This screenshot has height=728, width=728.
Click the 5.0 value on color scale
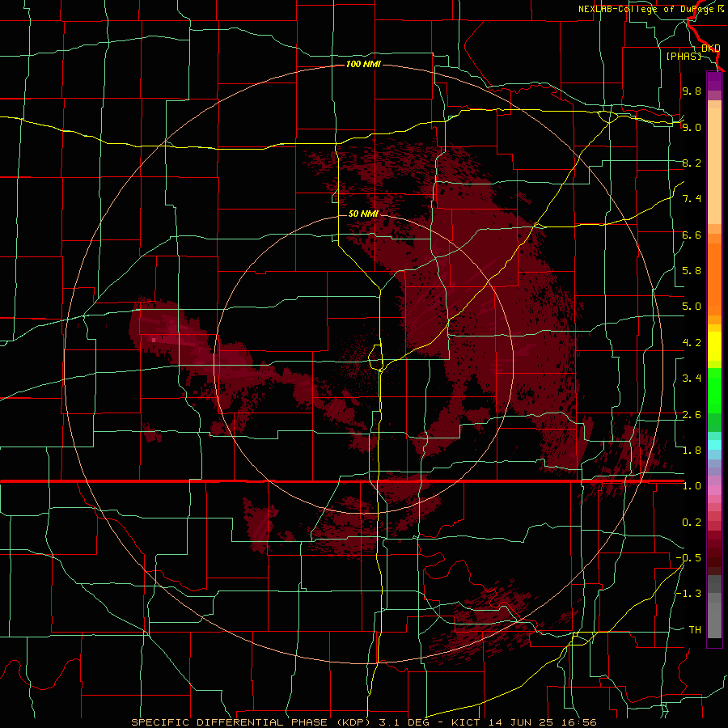pos(692,307)
